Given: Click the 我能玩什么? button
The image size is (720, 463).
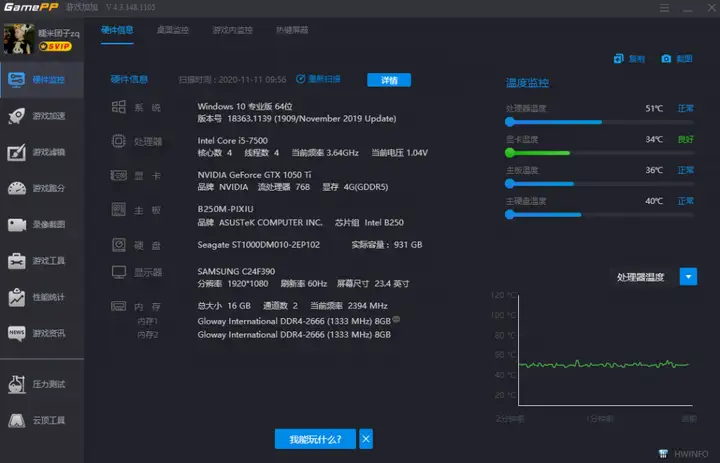Looking at the screenshot, I should coord(315,439).
